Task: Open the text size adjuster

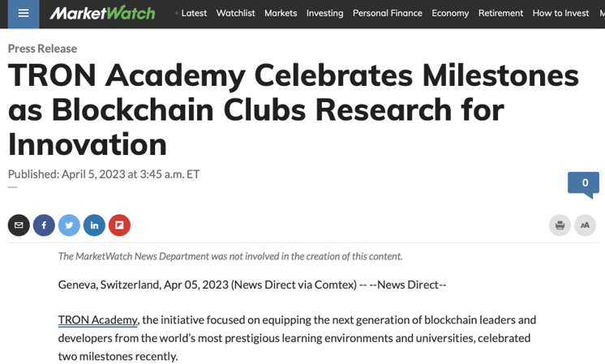Action: pos(585,225)
